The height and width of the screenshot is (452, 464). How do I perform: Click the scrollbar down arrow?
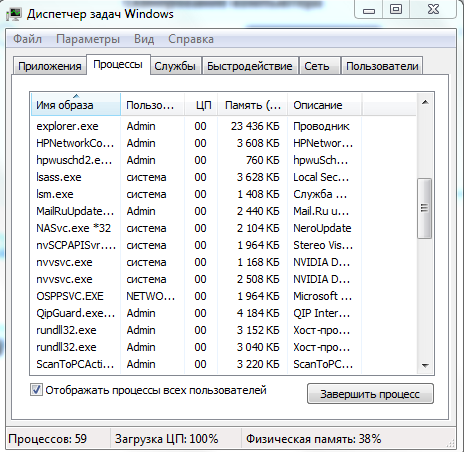[x=425, y=366]
